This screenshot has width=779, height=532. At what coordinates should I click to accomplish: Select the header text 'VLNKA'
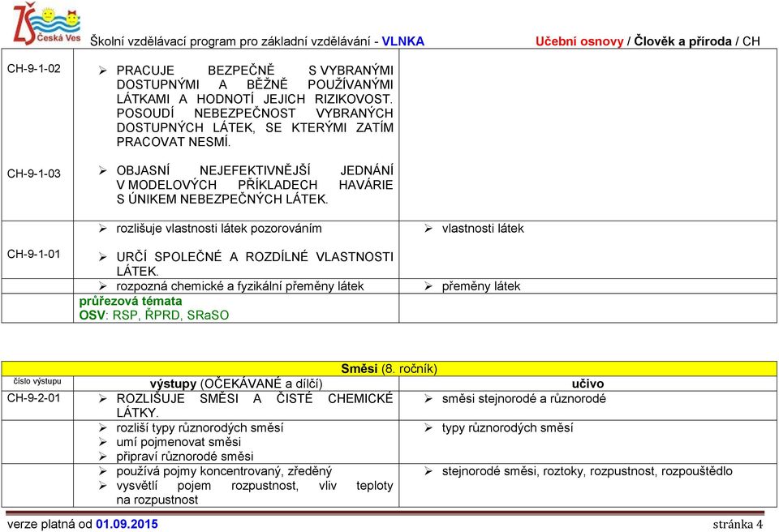tap(403, 41)
